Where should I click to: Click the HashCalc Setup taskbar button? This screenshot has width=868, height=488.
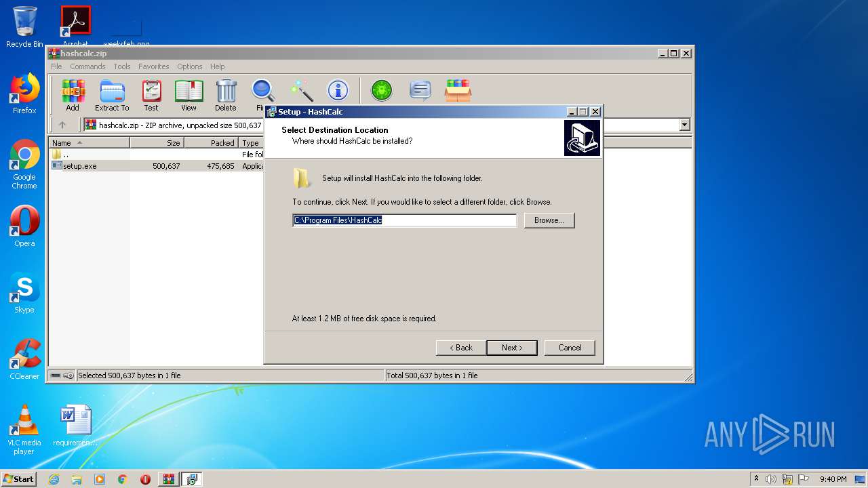click(192, 479)
